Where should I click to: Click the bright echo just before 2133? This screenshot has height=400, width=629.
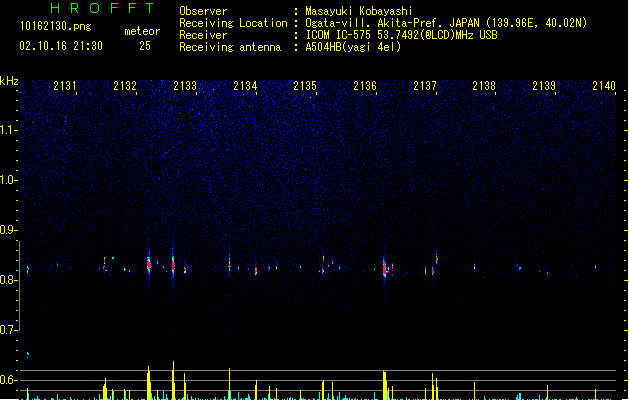tap(173, 264)
